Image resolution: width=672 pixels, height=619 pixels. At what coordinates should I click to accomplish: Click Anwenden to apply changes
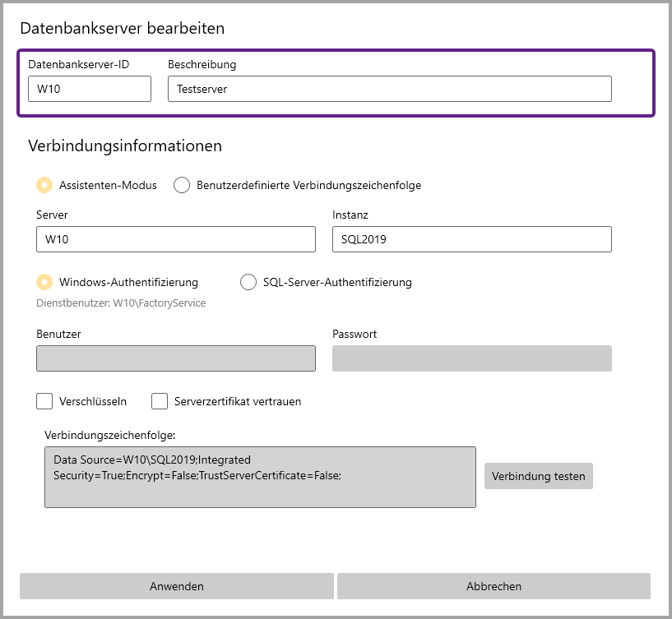[x=177, y=586]
